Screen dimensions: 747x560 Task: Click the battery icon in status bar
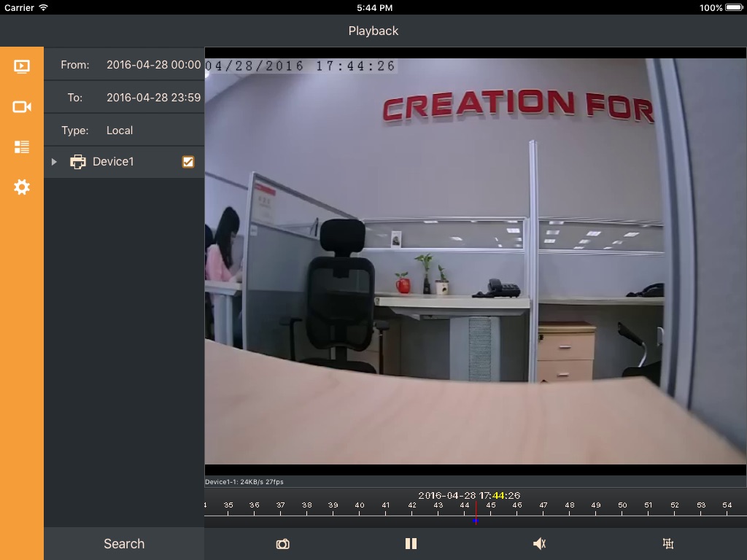pos(734,7)
